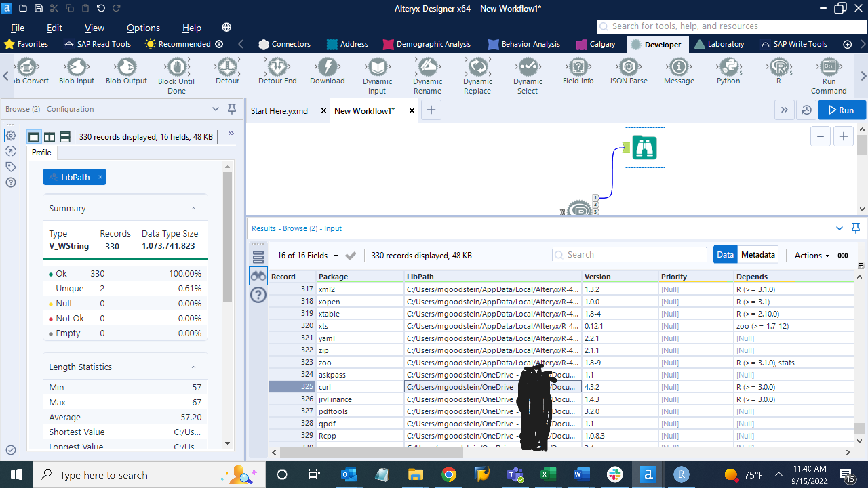Enable the cell viewer in Results

click(258, 275)
